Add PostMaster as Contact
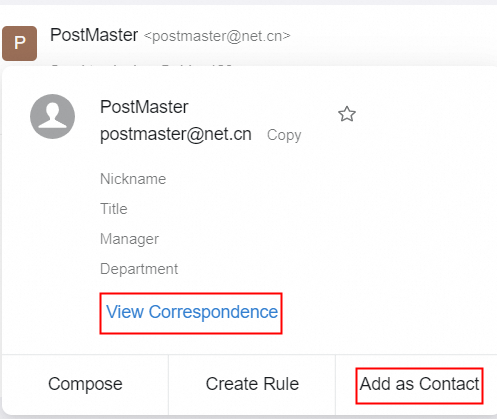The image size is (497, 419). click(419, 384)
